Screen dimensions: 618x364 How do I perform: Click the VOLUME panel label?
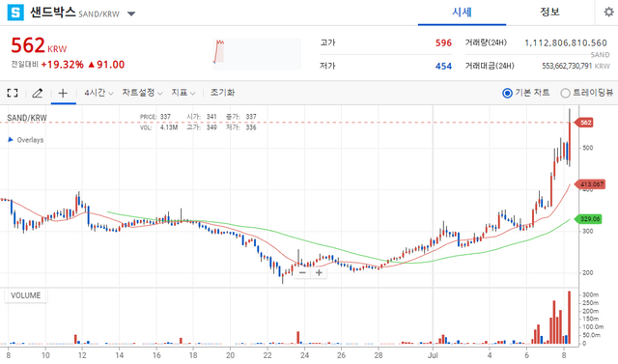pyautogui.click(x=26, y=295)
